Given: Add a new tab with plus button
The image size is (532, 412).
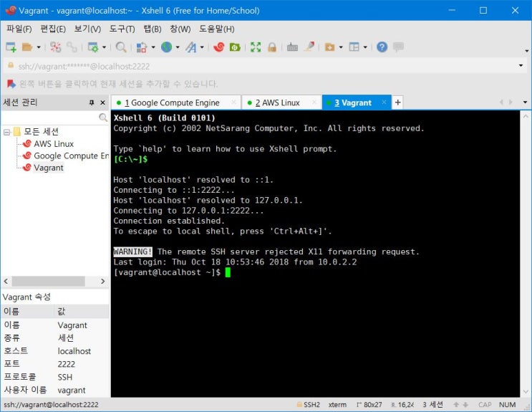Looking at the screenshot, I should (x=398, y=102).
